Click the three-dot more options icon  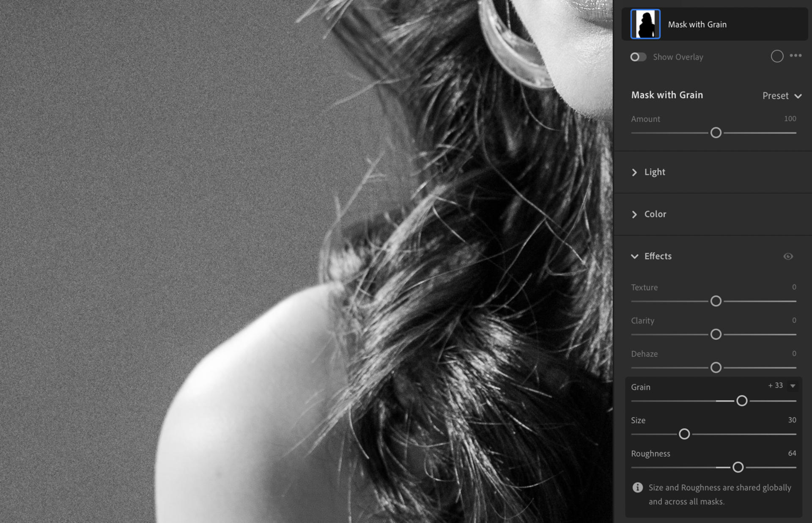(x=795, y=56)
